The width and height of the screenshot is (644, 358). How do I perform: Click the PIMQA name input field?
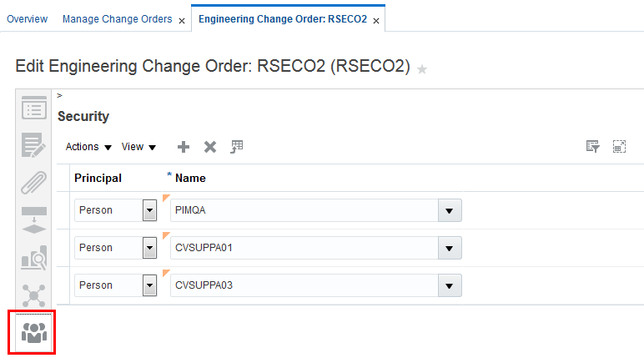(x=304, y=210)
